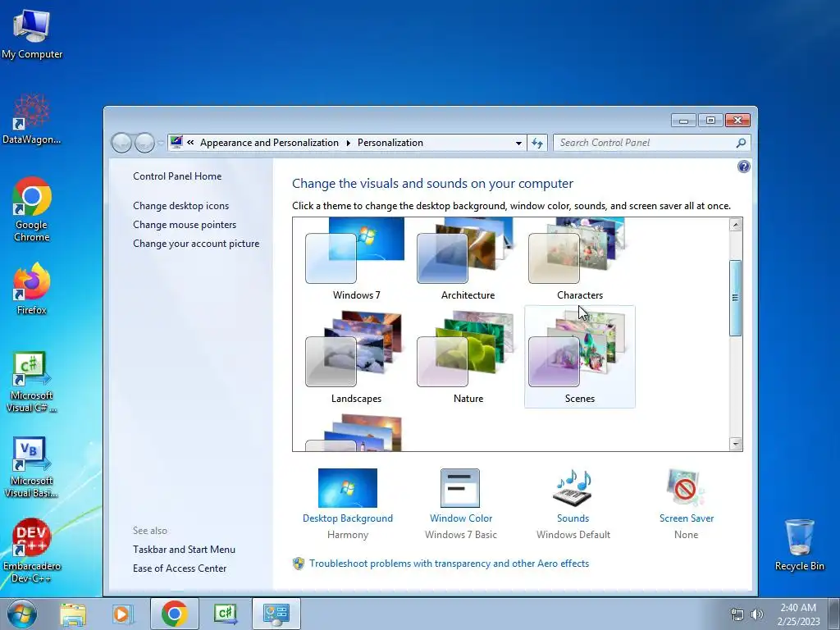Image resolution: width=840 pixels, height=630 pixels.
Task: Apply the Characters theme
Action: tap(580, 260)
